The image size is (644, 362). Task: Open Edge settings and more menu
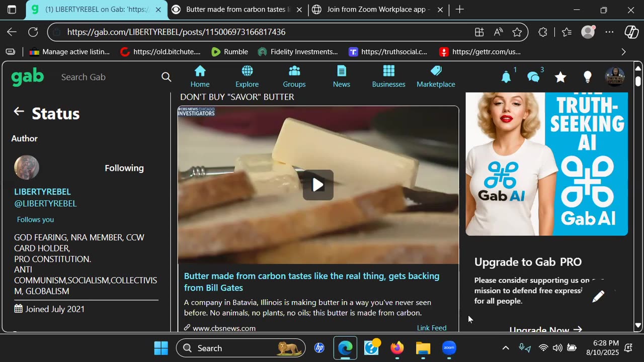pos(609,32)
